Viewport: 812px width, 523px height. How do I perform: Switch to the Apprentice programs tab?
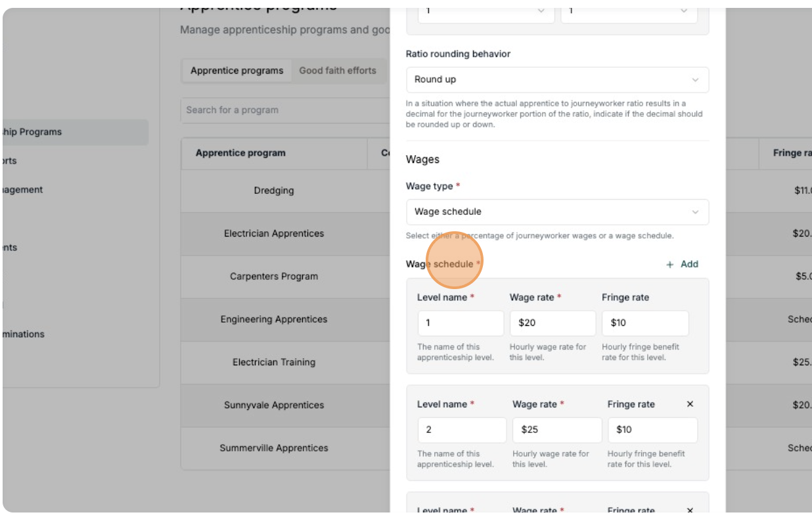(x=237, y=71)
